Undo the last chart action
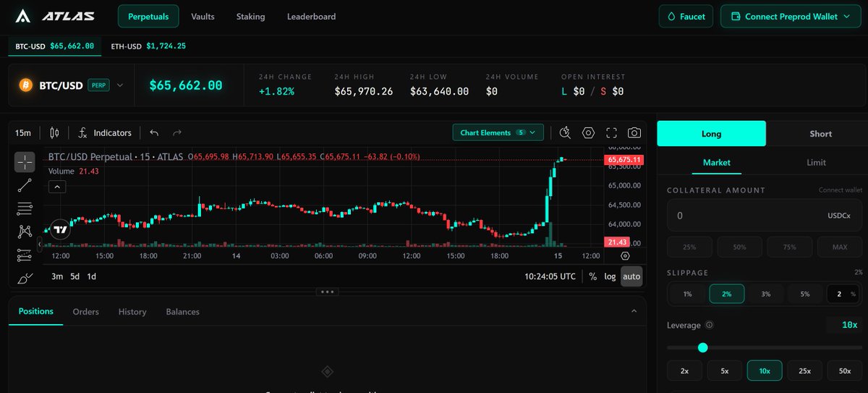This screenshot has width=868, height=393. pyautogui.click(x=154, y=132)
